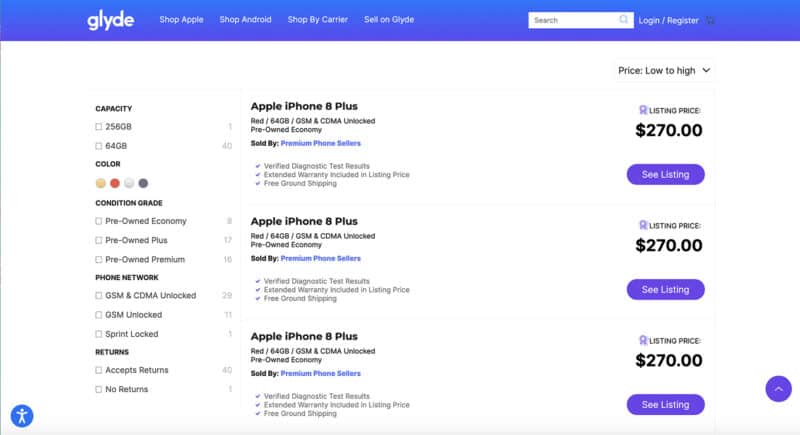Check the 256GB capacity filter
This screenshot has height=435, width=800.
(99, 127)
